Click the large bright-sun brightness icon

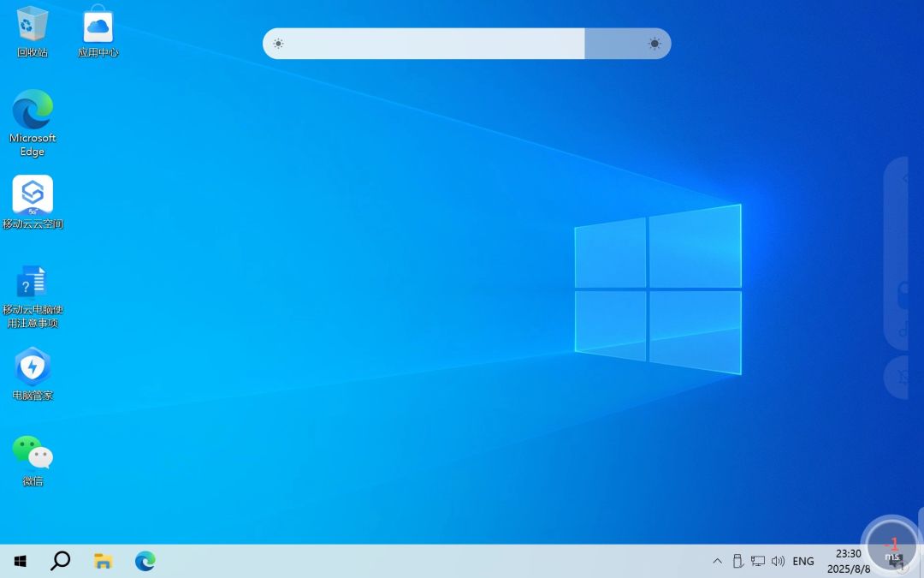[x=654, y=44]
